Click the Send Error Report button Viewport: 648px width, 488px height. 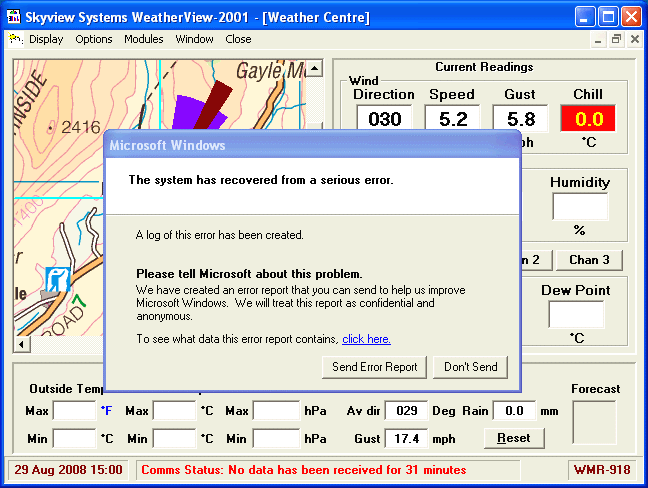coord(375,367)
